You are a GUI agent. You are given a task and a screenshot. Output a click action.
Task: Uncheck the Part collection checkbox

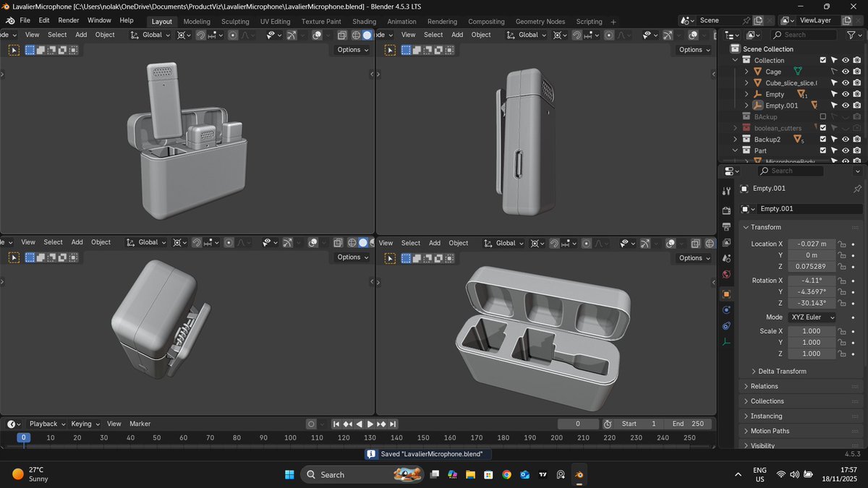[x=822, y=150]
